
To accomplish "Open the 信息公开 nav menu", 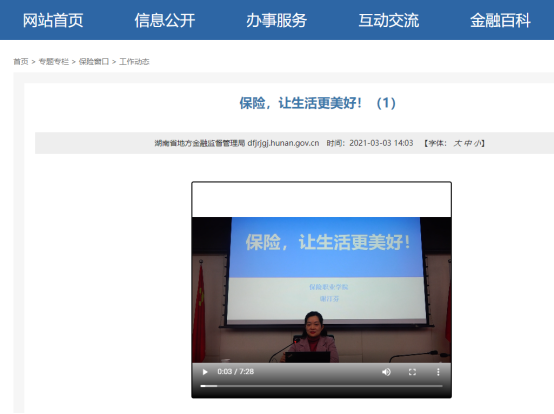I will [x=165, y=20].
